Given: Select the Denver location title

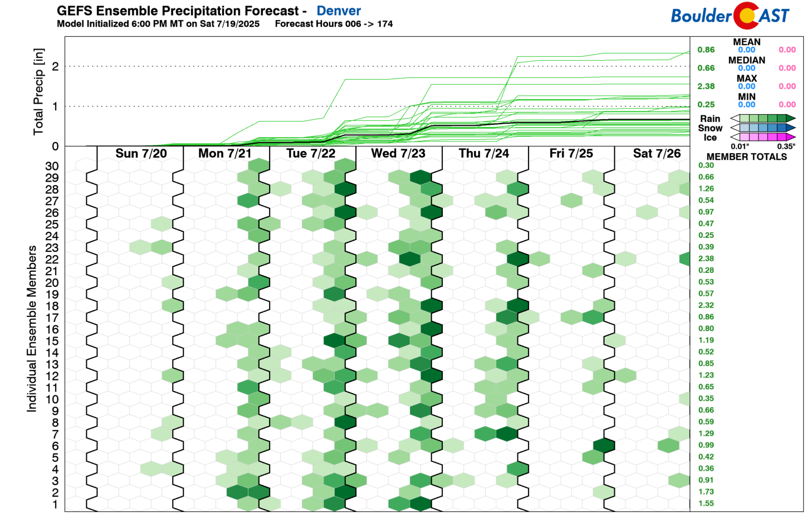Looking at the screenshot, I should [x=338, y=11].
